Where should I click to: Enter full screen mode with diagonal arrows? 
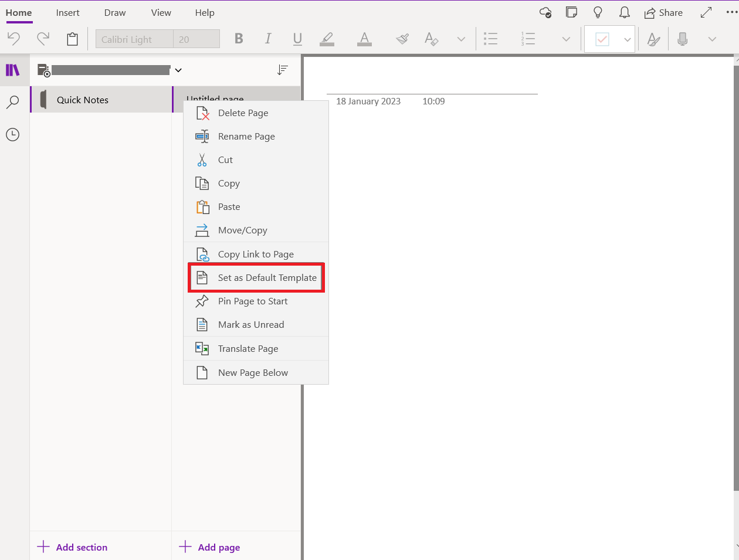tap(706, 12)
